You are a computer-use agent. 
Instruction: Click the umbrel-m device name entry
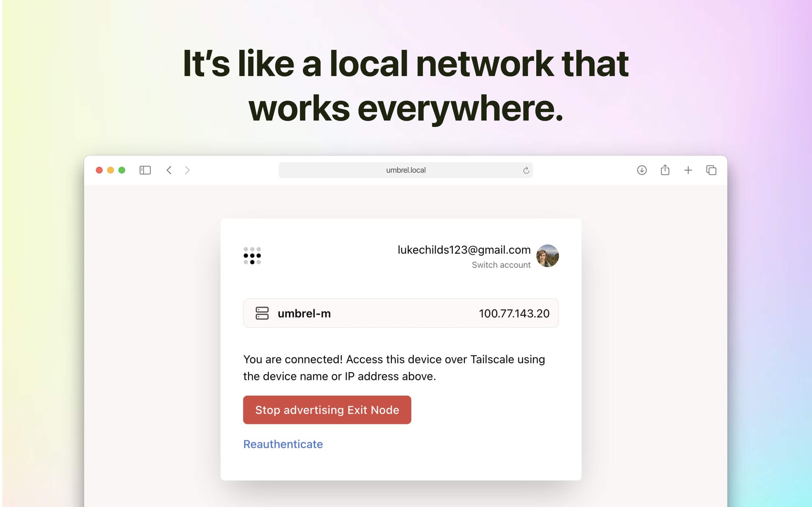point(304,313)
